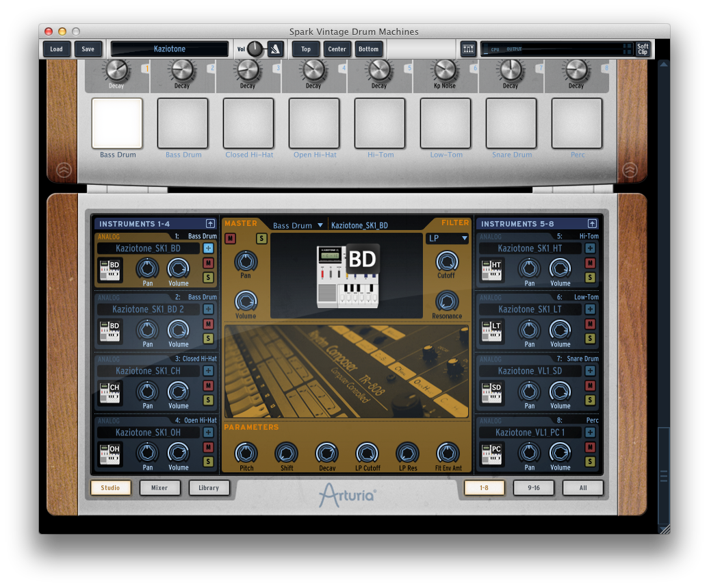This screenshot has height=588, width=709.
Task: Open the Bass Drum instrument dropdown in Master
Action: (x=298, y=225)
